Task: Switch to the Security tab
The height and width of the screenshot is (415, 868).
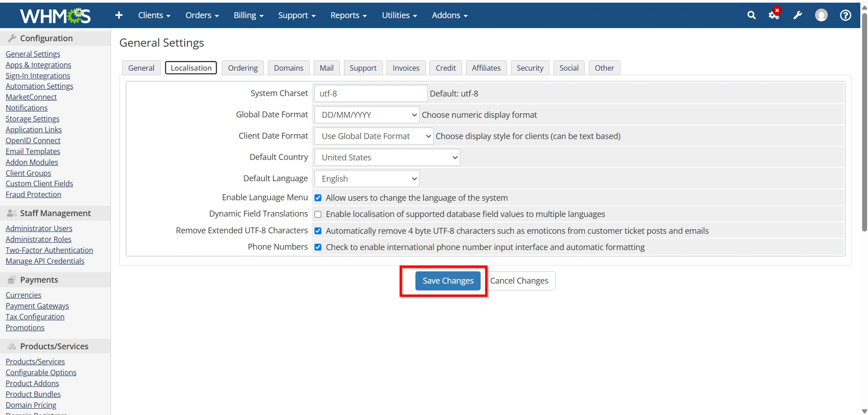Action: pos(530,68)
